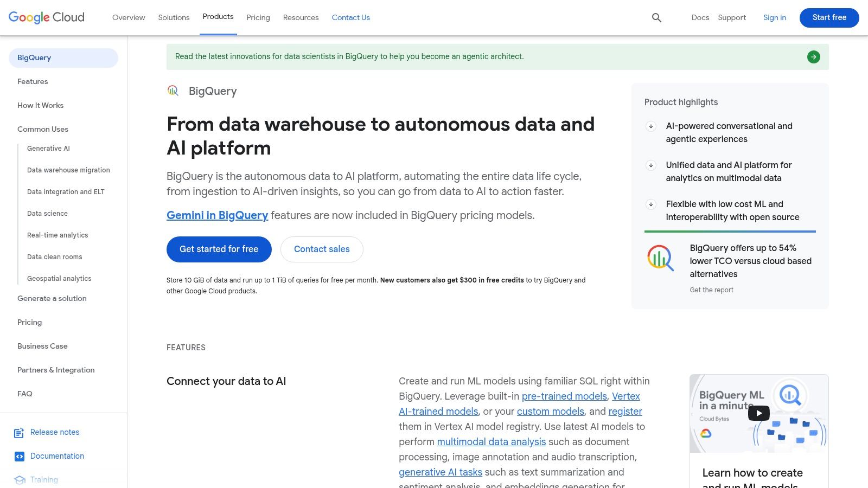Viewport: 868px width, 488px height.
Task: Jump to Partners & Integration
Action: [56, 370]
